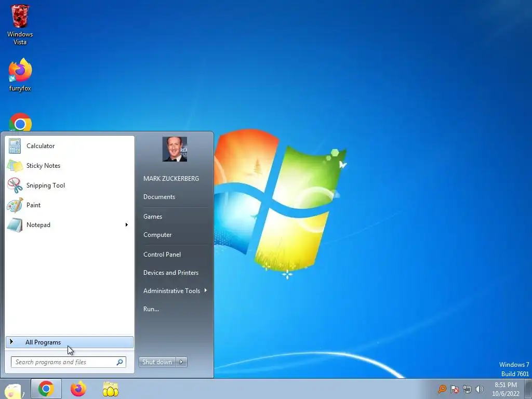The height and width of the screenshot is (399, 532).
Task: Open MARK ZUCKERBERG user folder
Action: coord(171,179)
